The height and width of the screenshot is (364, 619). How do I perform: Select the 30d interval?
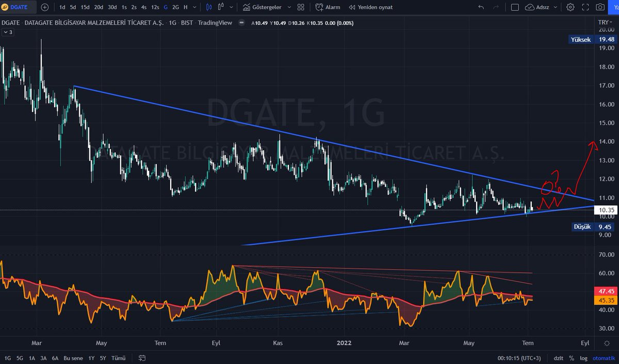(112, 7)
